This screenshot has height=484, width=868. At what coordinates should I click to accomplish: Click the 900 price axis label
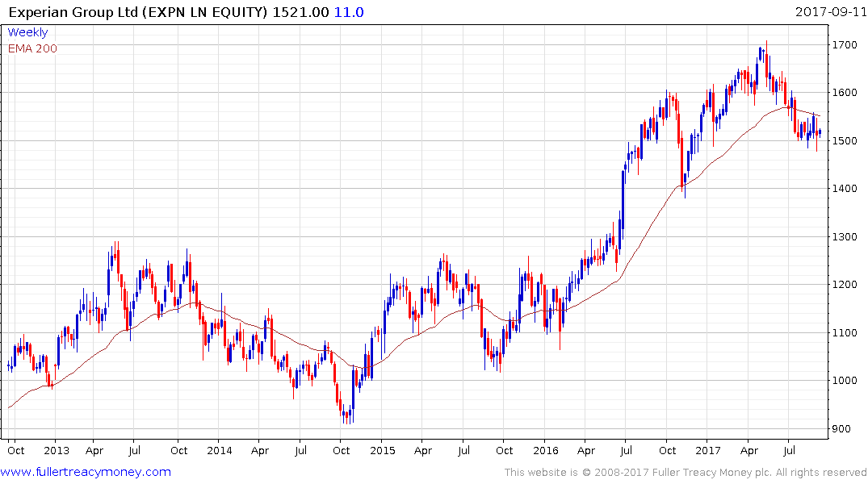click(x=841, y=428)
